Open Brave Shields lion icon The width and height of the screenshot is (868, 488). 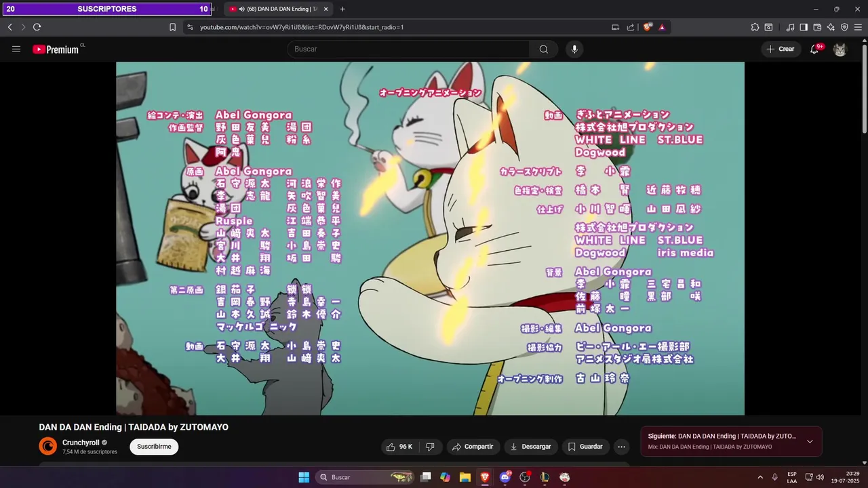(x=648, y=27)
